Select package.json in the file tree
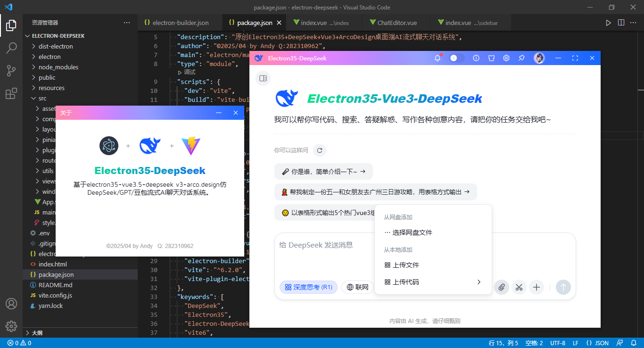This screenshot has width=644, height=348. pyautogui.click(x=80, y=274)
